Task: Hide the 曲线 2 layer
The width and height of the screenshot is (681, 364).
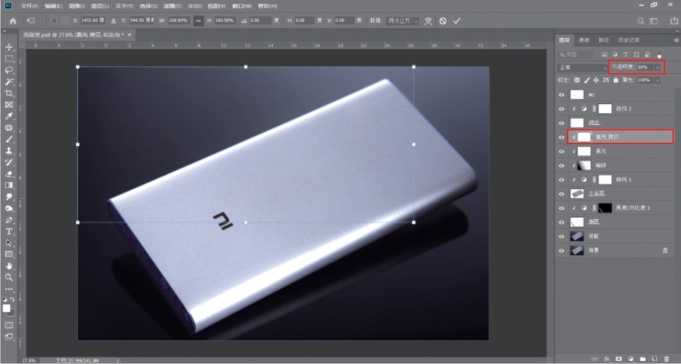Action: point(562,109)
